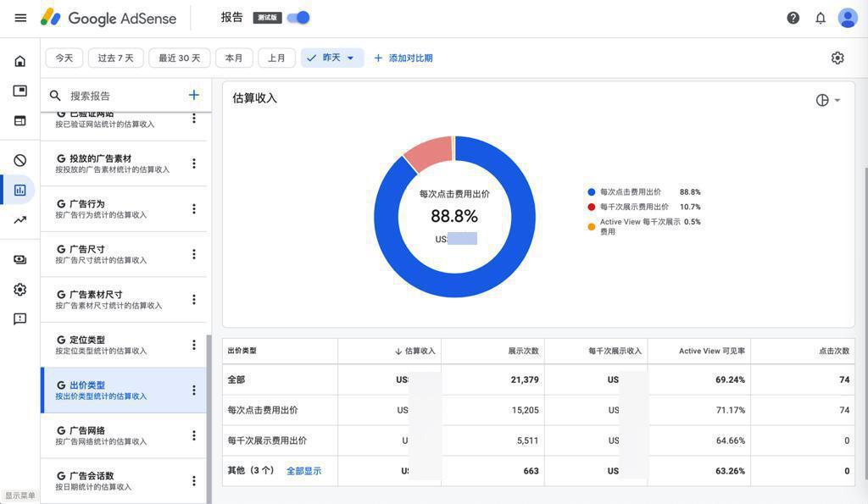Go to Home in the sidebar
868x504 pixels.
tap(20, 61)
